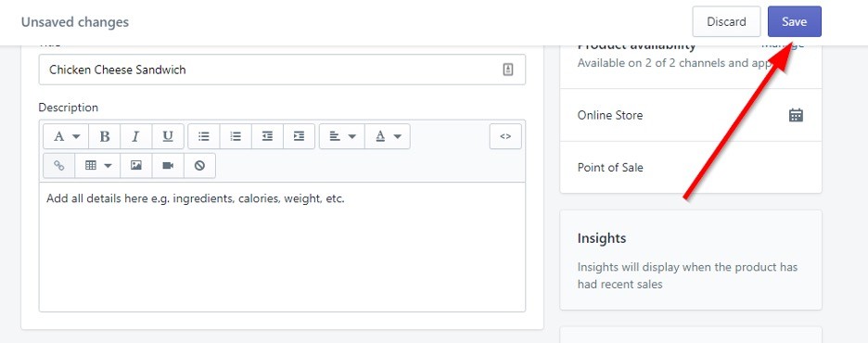Open the text alignment dropdown
This screenshot has height=343, width=868.
point(342,136)
